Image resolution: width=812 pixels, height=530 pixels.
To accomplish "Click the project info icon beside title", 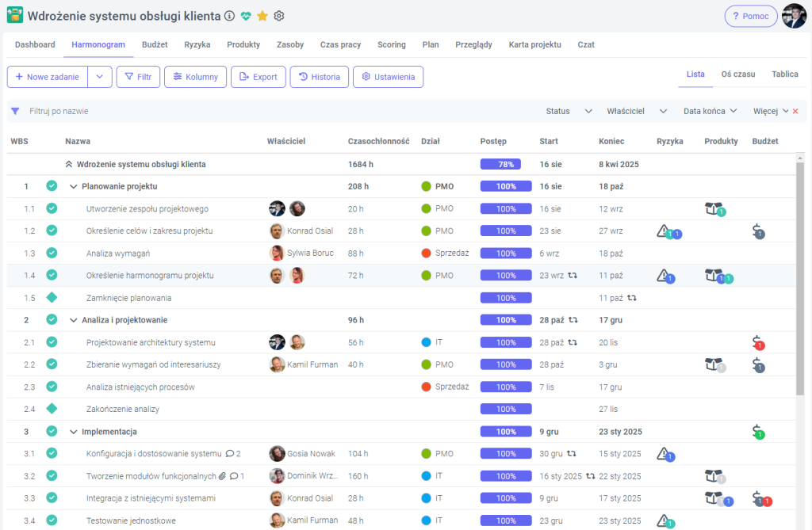I will pyautogui.click(x=230, y=16).
